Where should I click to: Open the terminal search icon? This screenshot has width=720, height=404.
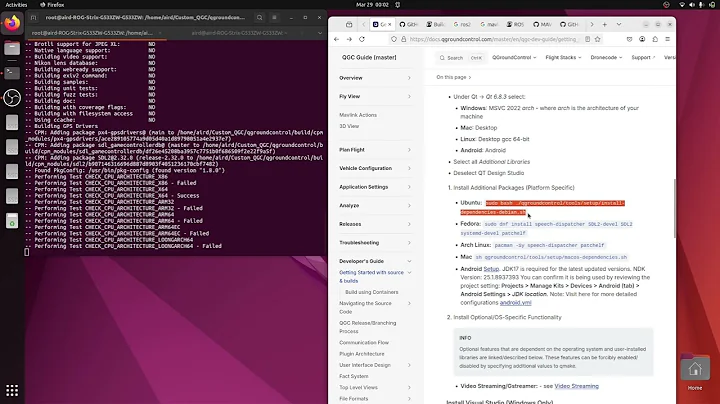pos(259,17)
